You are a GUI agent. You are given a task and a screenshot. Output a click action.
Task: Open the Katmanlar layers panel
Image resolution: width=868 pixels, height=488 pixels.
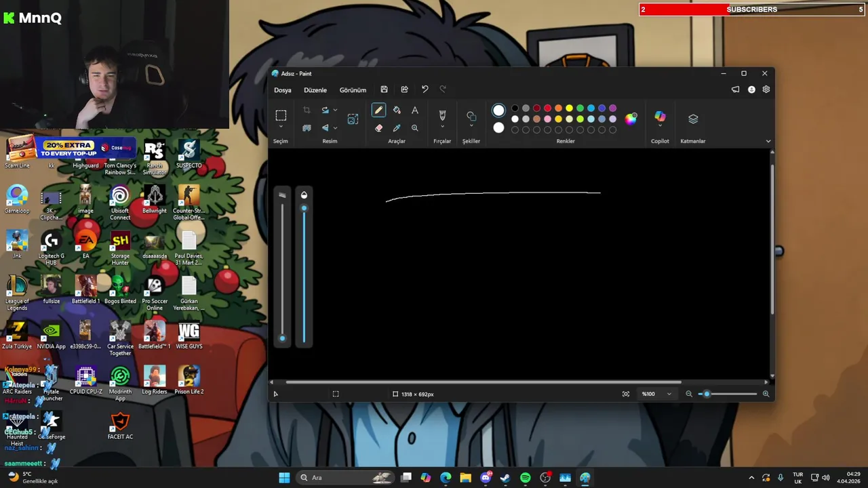point(693,119)
